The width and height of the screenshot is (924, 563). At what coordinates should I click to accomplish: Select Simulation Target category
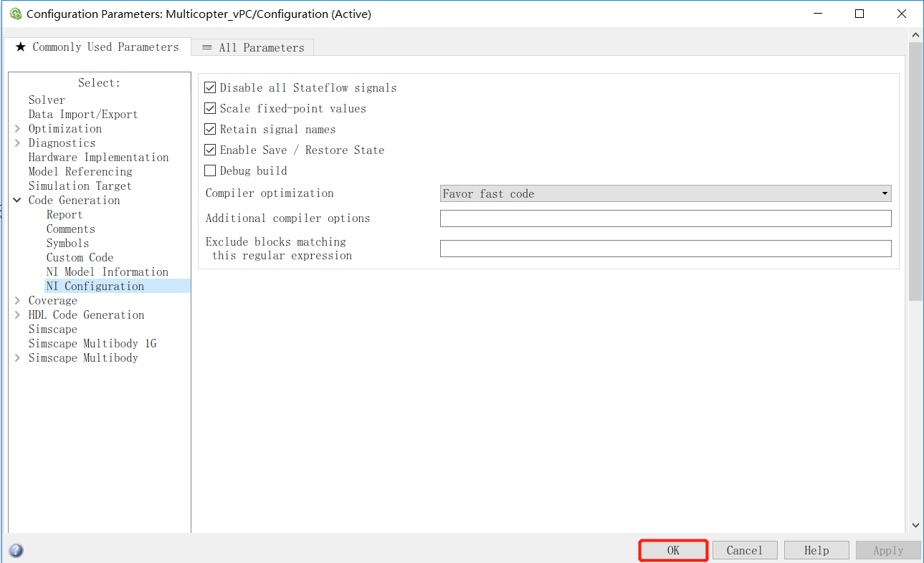[x=80, y=186]
